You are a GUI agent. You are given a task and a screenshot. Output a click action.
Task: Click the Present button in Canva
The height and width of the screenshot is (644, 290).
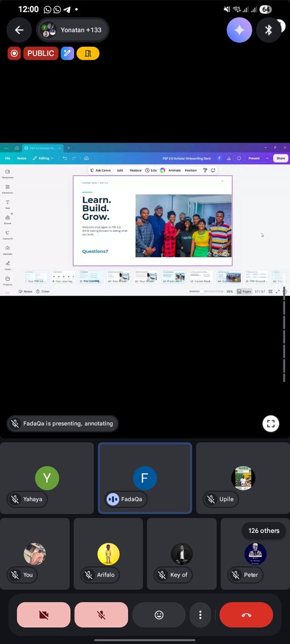[x=253, y=158]
